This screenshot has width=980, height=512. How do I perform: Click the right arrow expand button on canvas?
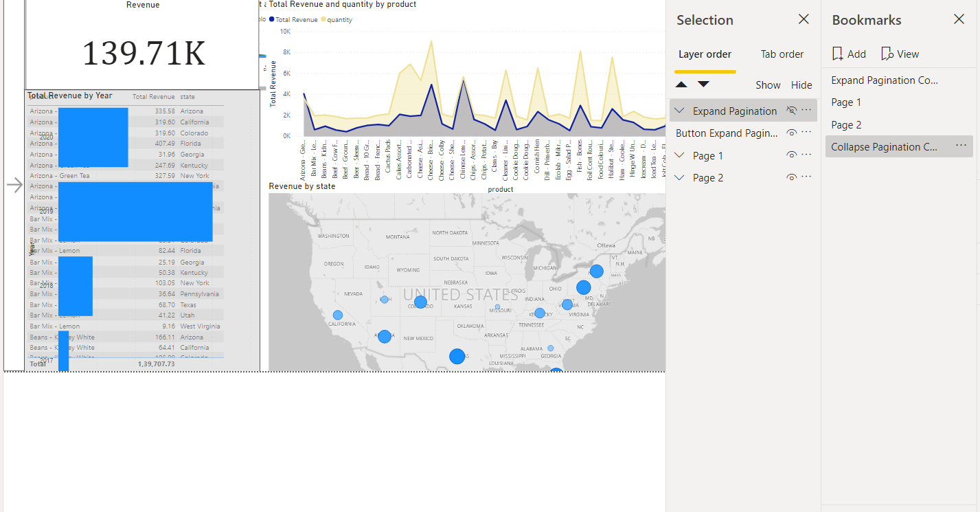[14, 184]
